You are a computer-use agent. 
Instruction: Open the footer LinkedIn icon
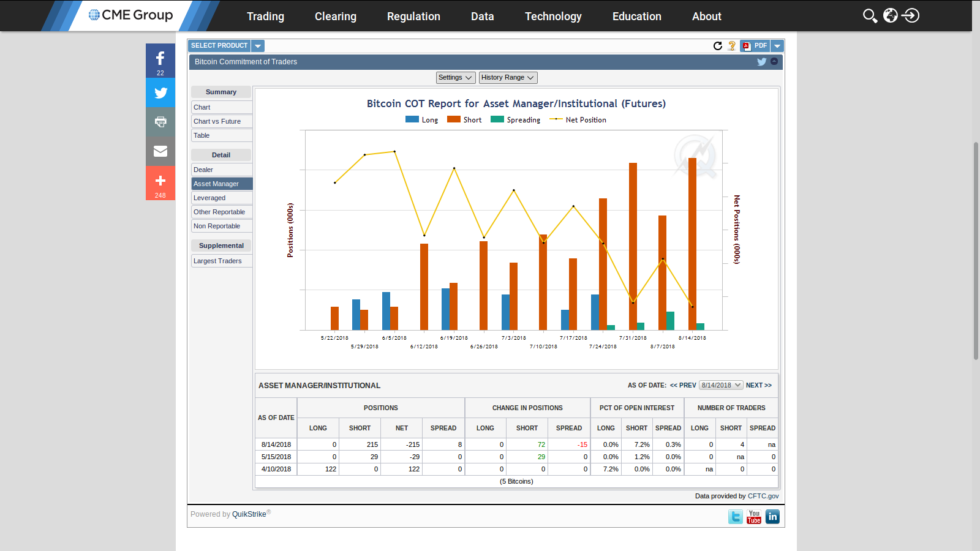(x=772, y=517)
